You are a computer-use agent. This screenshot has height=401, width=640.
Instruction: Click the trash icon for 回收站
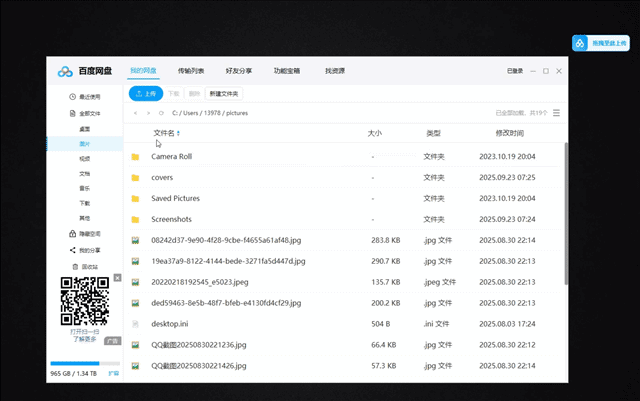pos(75,267)
